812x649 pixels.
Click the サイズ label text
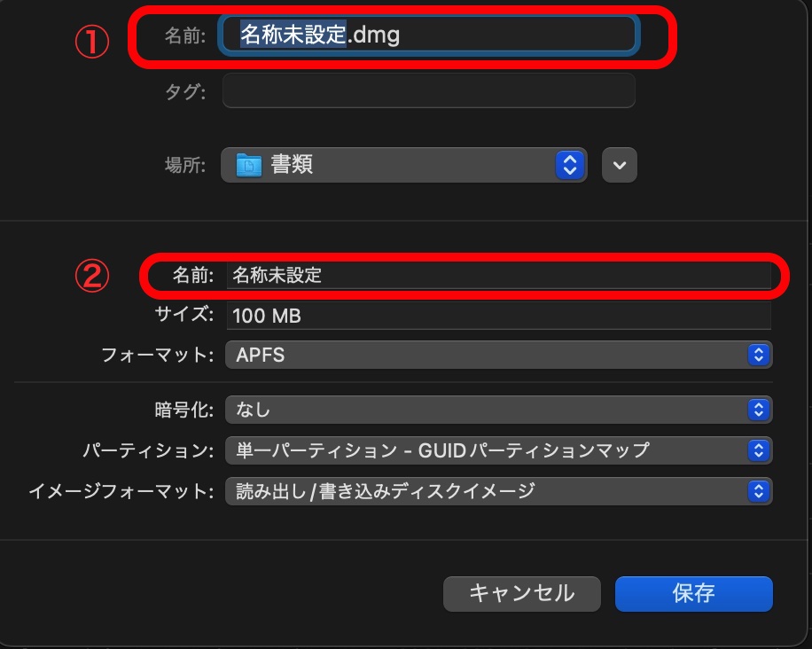pyautogui.click(x=184, y=315)
